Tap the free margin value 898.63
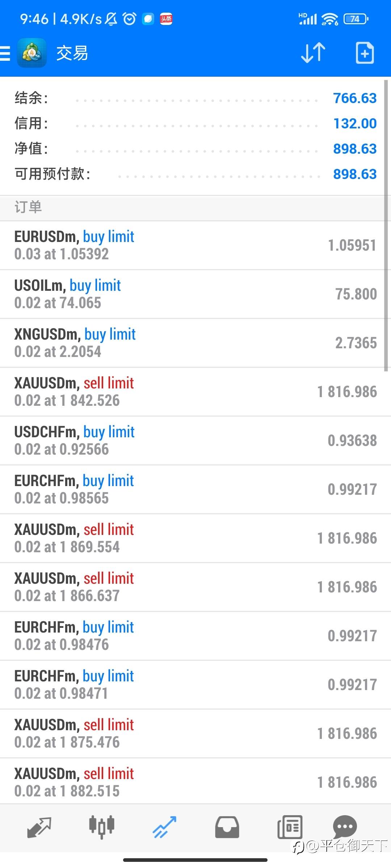 tap(355, 174)
